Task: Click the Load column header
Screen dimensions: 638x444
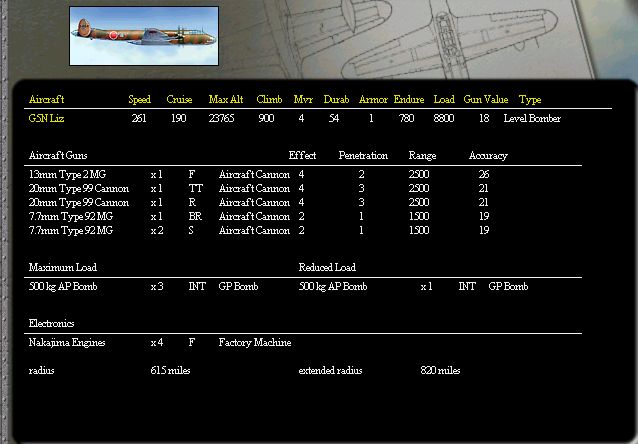Action: (444, 99)
